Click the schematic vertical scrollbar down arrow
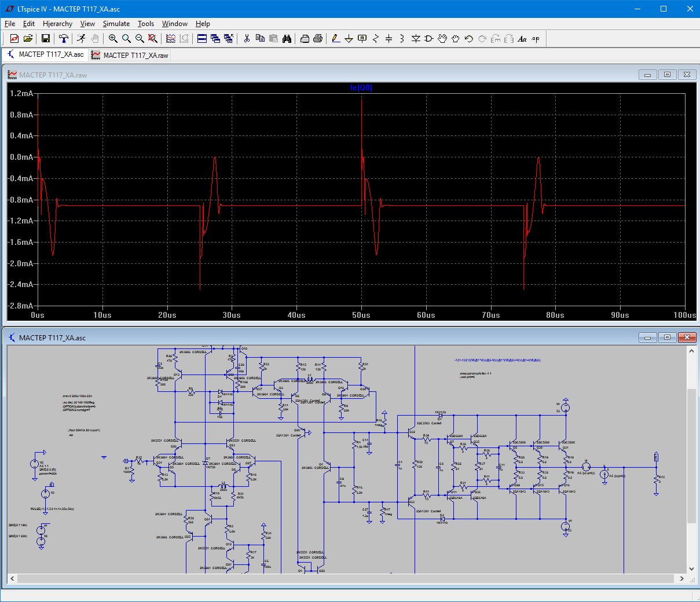The height and width of the screenshot is (602, 700). click(x=691, y=569)
